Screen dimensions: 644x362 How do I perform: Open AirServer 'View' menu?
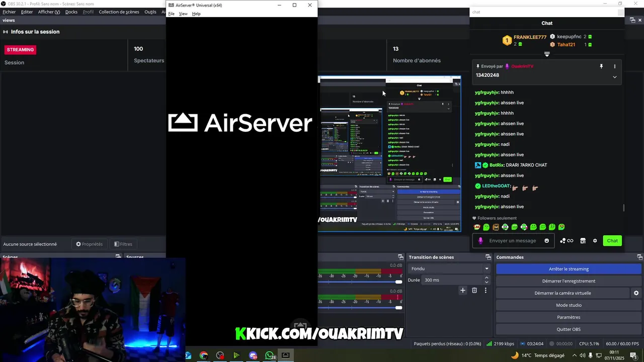(x=183, y=14)
